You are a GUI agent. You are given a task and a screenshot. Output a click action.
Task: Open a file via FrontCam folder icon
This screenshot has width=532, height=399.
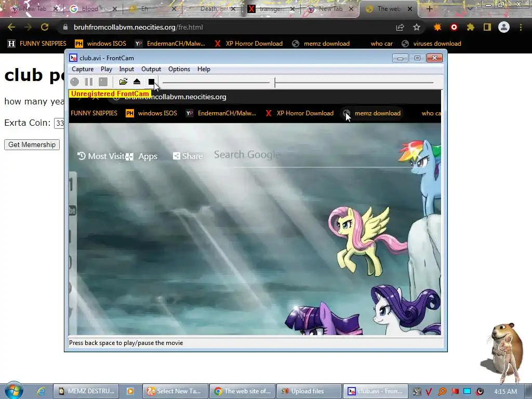click(123, 82)
